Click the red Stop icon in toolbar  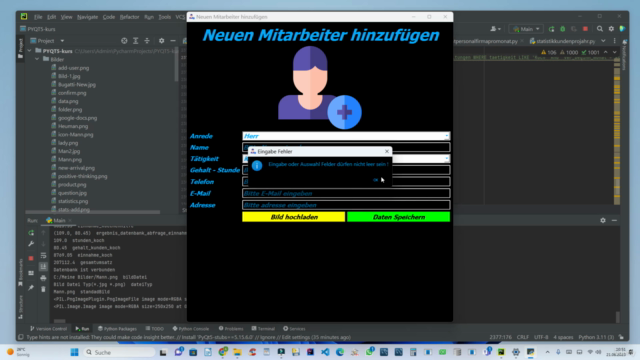pyautogui.click(x=585, y=29)
